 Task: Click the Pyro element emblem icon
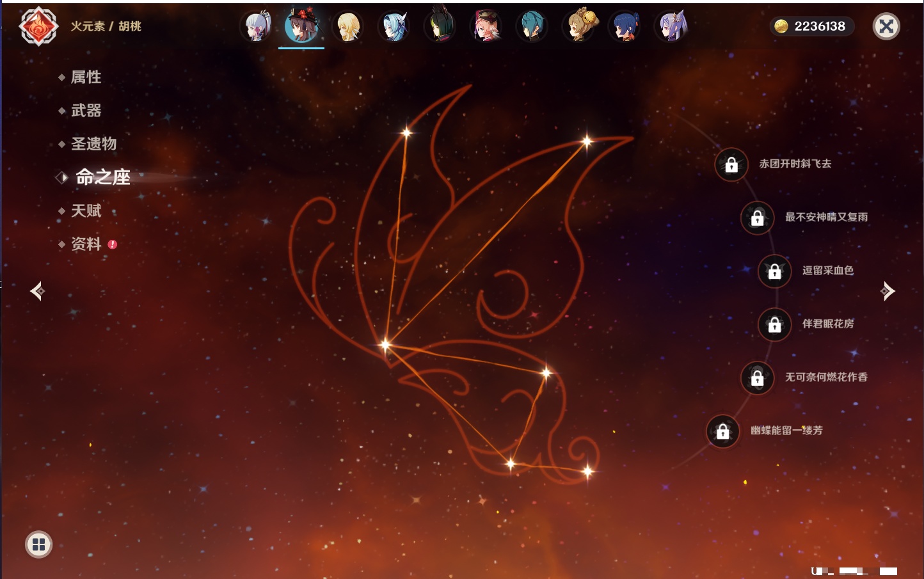pyautogui.click(x=38, y=26)
